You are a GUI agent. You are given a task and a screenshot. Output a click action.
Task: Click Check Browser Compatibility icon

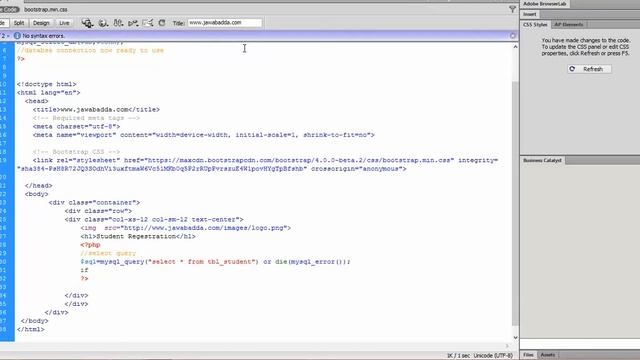(x=148, y=23)
